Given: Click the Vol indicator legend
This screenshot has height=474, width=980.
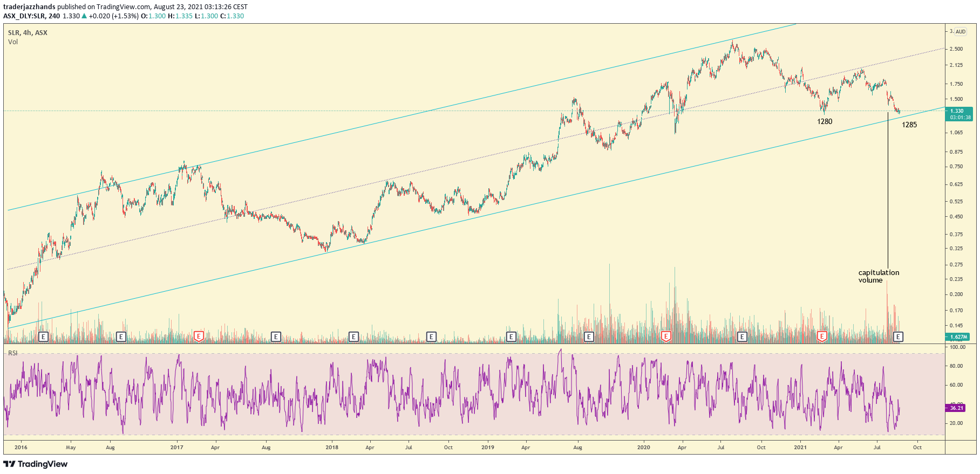Looking at the screenshot, I should (x=13, y=42).
